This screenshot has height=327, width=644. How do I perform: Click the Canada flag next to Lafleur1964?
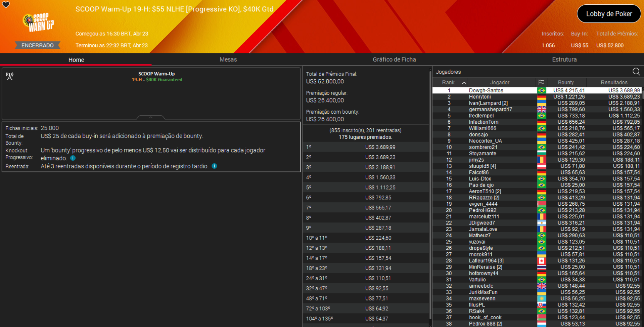(x=541, y=261)
